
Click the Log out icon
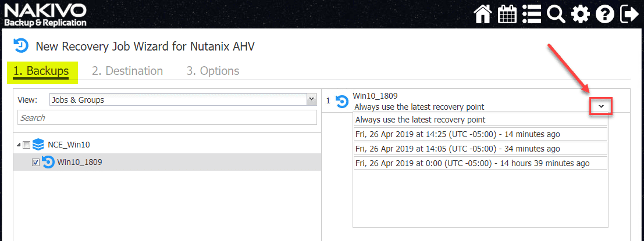point(629,14)
